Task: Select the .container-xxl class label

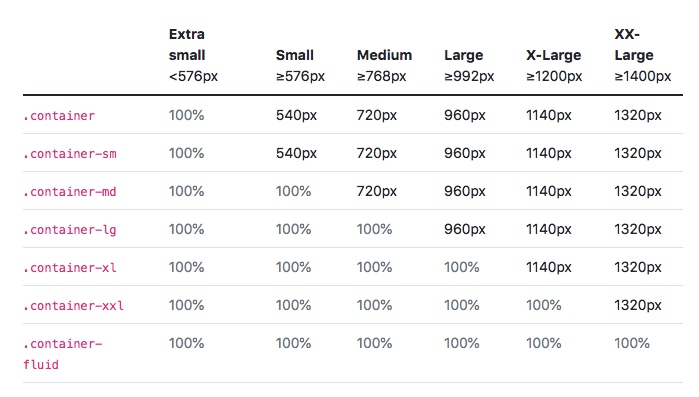Action: tap(74, 306)
